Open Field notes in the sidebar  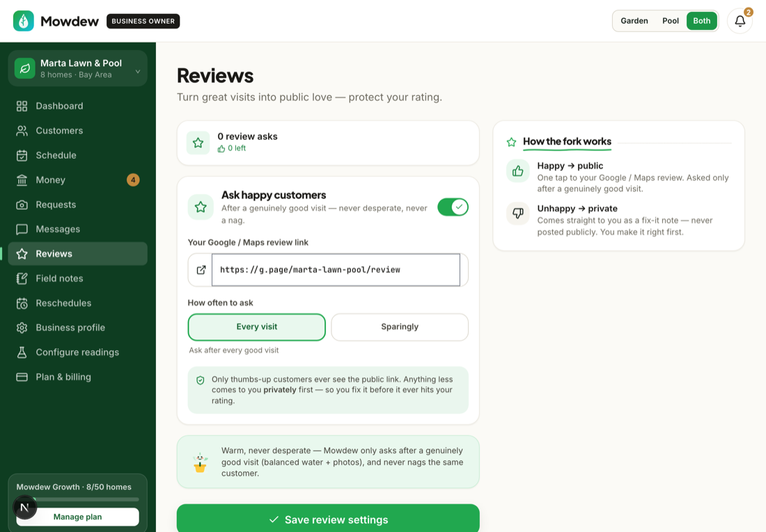pyautogui.click(x=78, y=279)
